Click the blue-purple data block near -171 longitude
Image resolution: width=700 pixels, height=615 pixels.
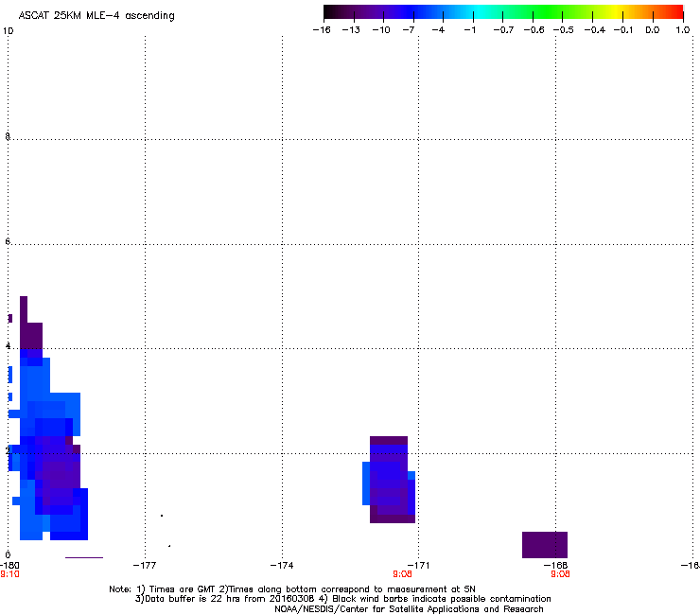(389, 480)
